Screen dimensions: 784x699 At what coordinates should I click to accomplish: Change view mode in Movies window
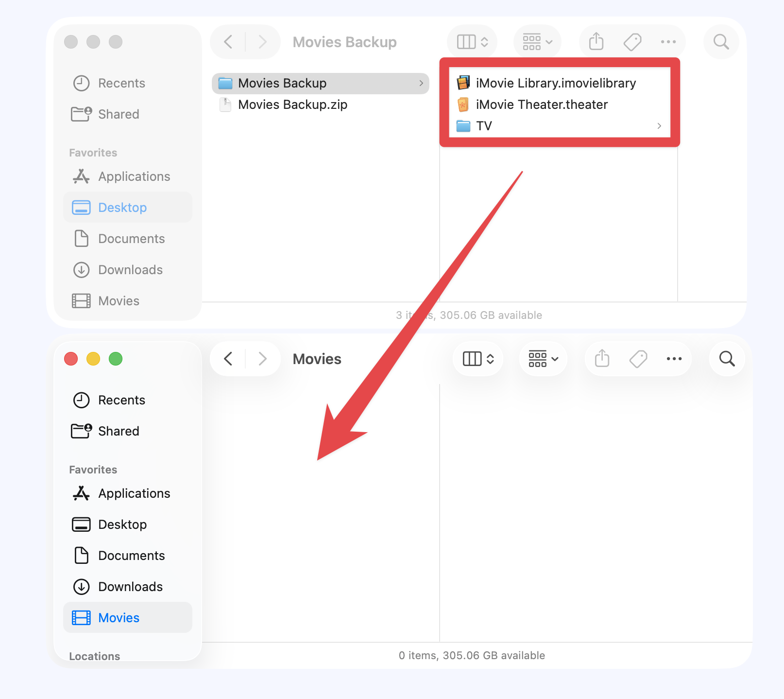tap(478, 359)
